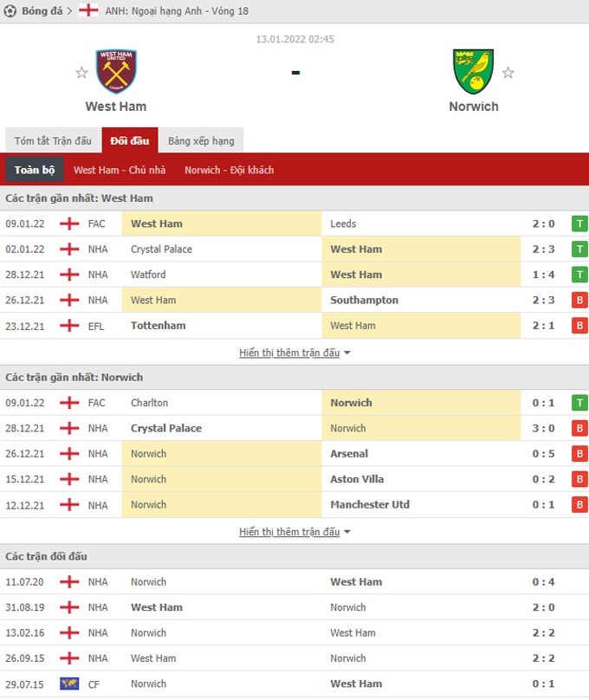Click the England flag in 31.08.19 head-to-head row
Image resolution: width=589 pixels, height=700 pixels.
point(69,607)
